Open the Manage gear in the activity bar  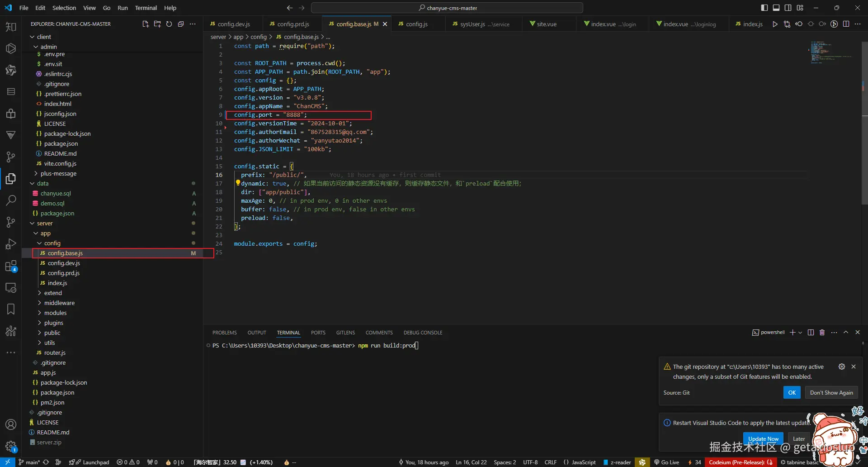(x=11, y=446)
